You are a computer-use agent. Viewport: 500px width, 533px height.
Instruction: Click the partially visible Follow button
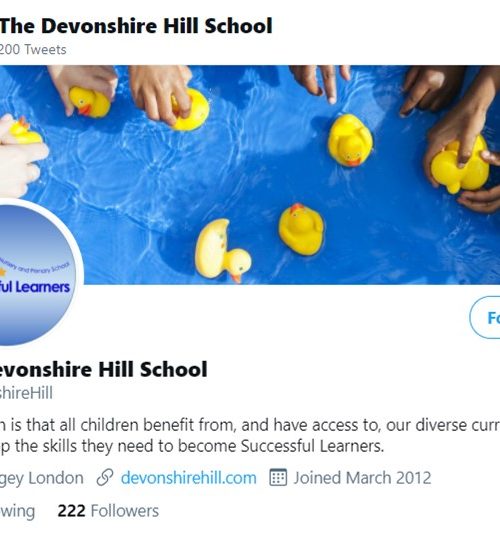[x=485, y=317]
